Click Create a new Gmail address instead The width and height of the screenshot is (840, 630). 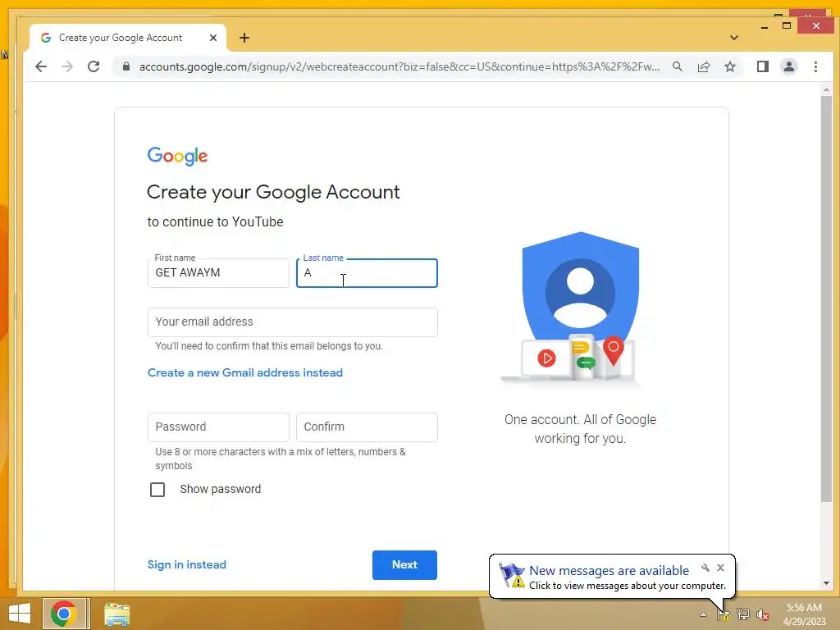(244, 373)
